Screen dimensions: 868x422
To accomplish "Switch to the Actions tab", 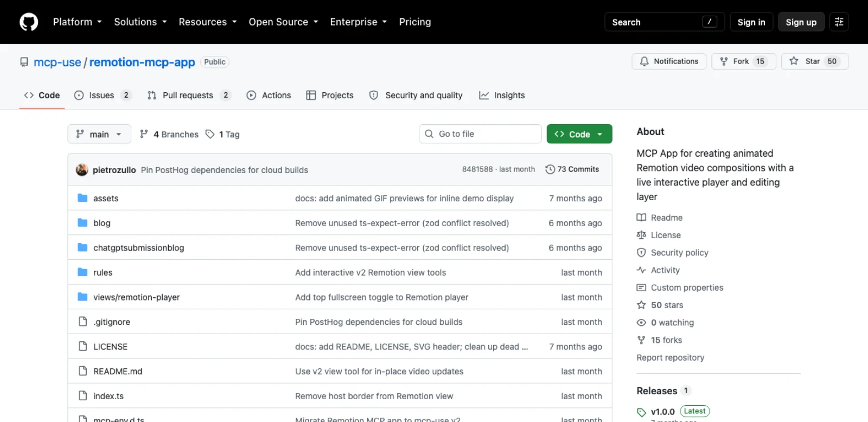I will point(269,95).
